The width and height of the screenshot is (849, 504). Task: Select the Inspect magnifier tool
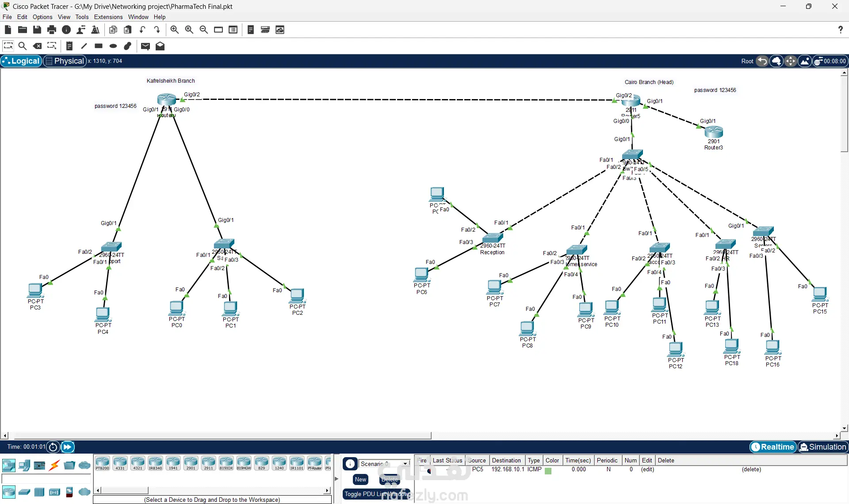(x=23, y=46)
